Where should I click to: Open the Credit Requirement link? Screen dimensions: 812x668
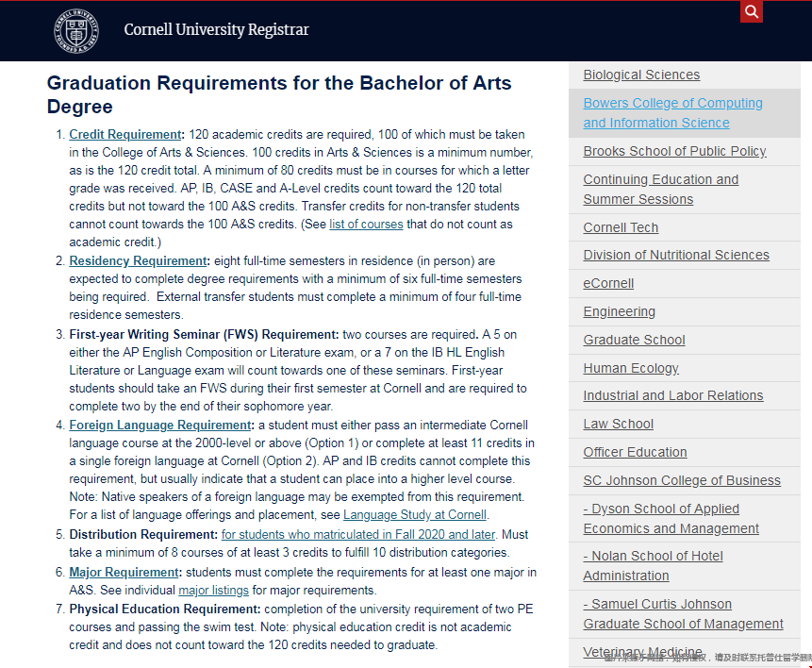click(125, 135)
